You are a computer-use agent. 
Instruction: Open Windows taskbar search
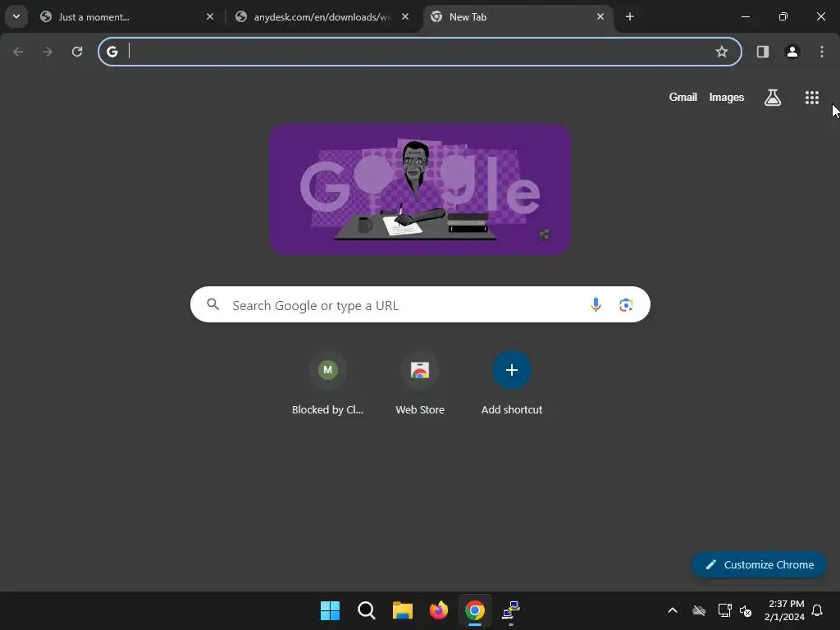point(367,610)
